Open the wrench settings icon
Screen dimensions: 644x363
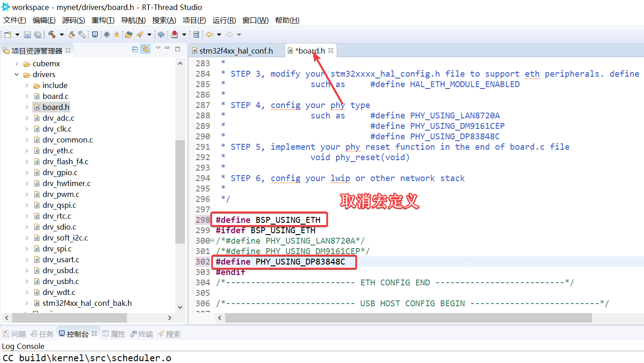click(82, 34)
